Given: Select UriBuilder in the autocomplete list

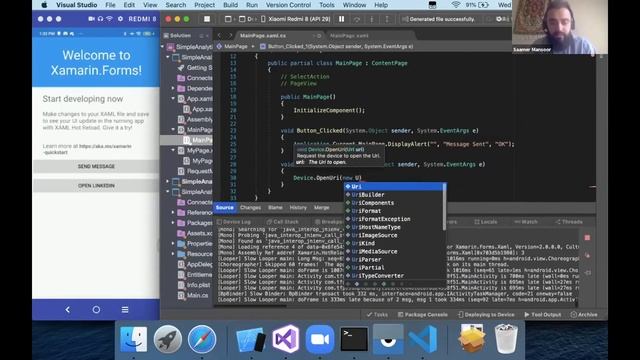Looking at the screenshot, I should click(x=394, y=195).
